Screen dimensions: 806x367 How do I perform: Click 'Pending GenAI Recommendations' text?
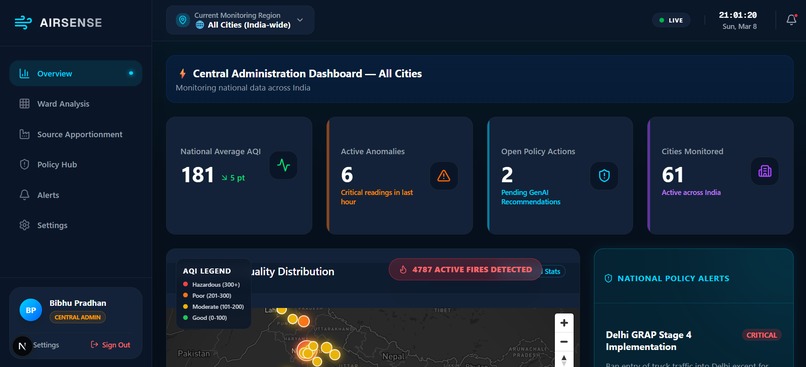point(531,197)
